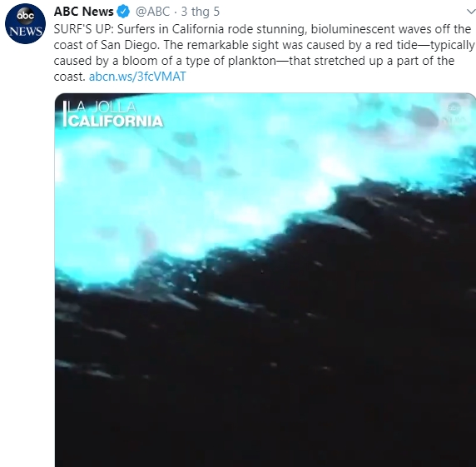Play the bioluminescent waves video
The width and height of the screenshot is (476, 467).
click(265, 280)
